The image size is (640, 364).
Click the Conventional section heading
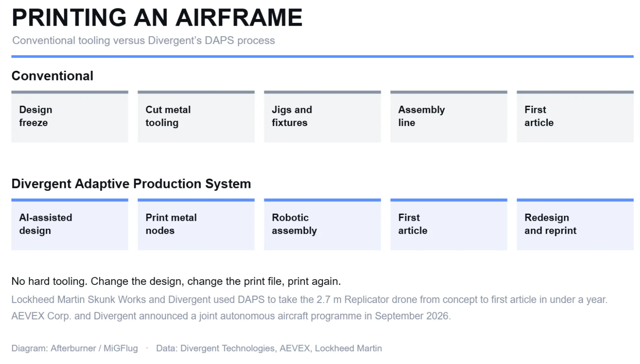(x=52, y=76)
